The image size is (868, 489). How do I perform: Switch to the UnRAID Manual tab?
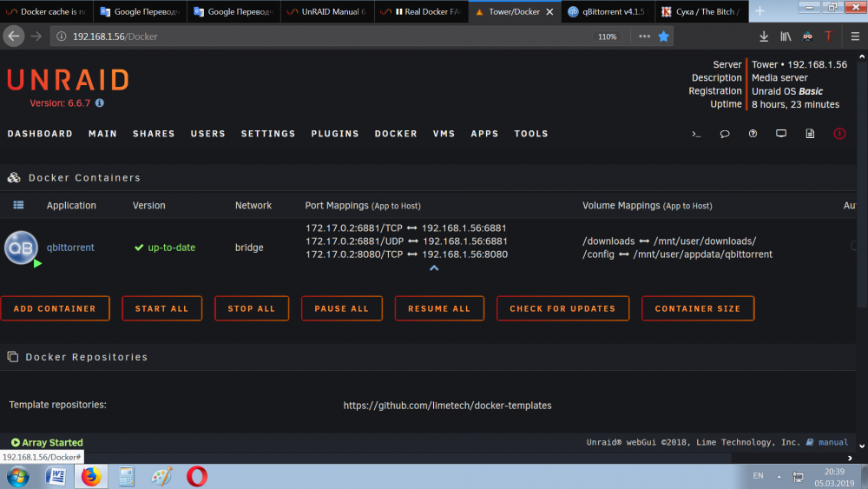[x=328, y=11]
